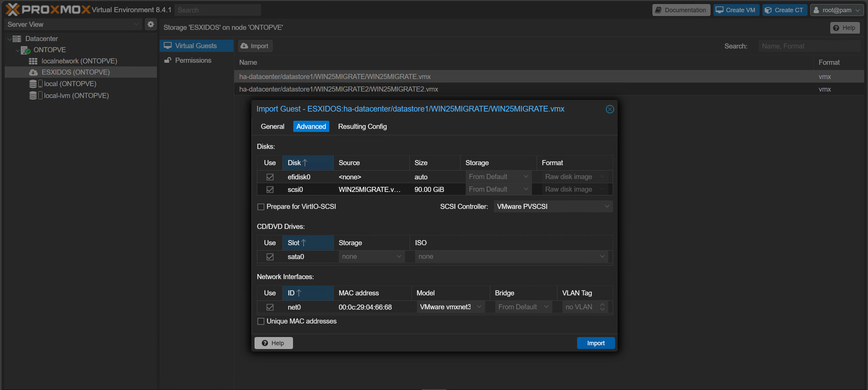Select the WIN25MIGRATE.vmx row
This screenshot has width=868, height=390.
(x=549, y=77)
